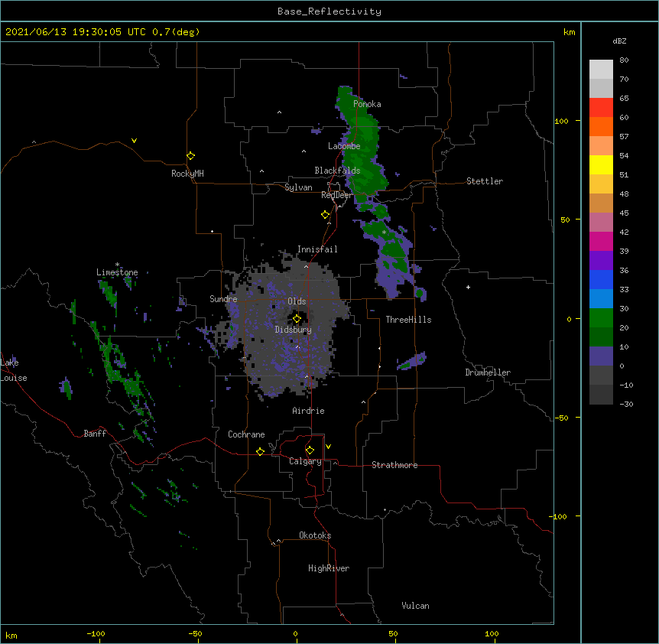Click the Lacombe city label
The height and width of the screenshot is (644, 659).
(344, 146)
